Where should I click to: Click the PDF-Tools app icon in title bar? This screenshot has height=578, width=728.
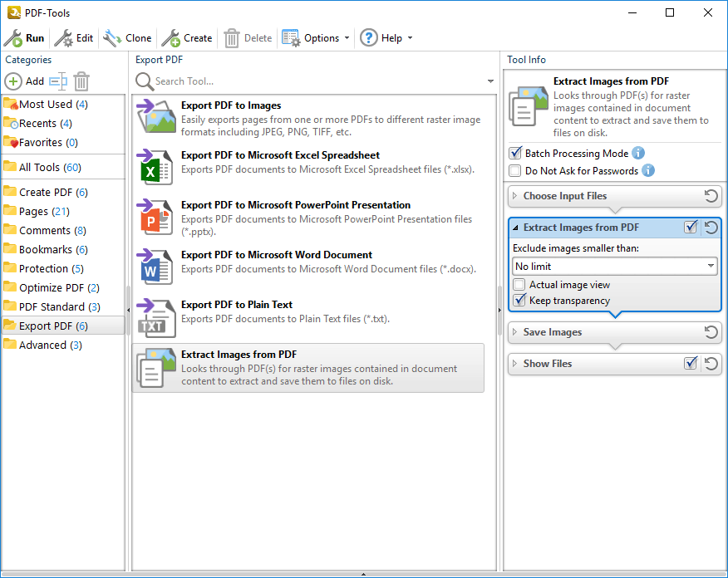click(14, 12)
